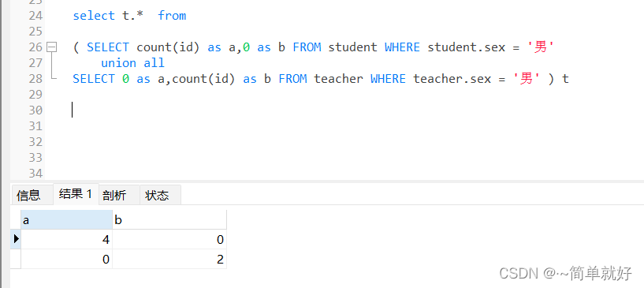Viewport: 644px width, 288px height.
Task: Open the 状态 tab
Action: (157, 196)
